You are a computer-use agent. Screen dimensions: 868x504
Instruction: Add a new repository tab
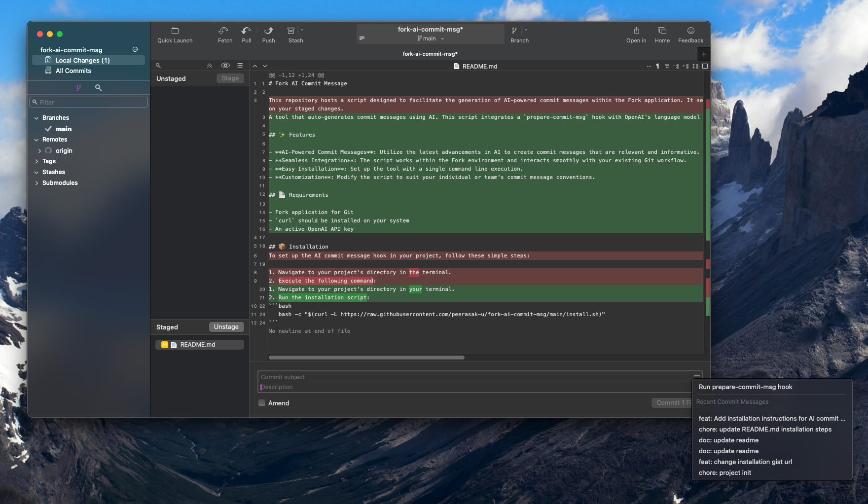704,54
